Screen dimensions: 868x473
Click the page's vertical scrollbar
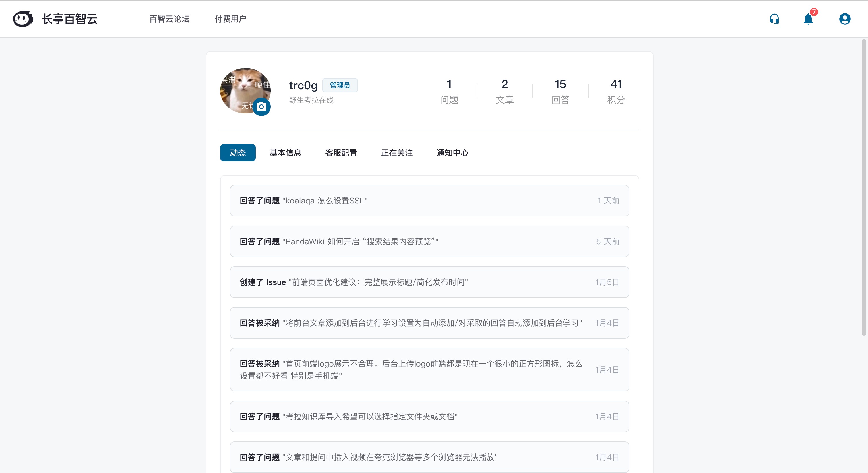point(863,187)
